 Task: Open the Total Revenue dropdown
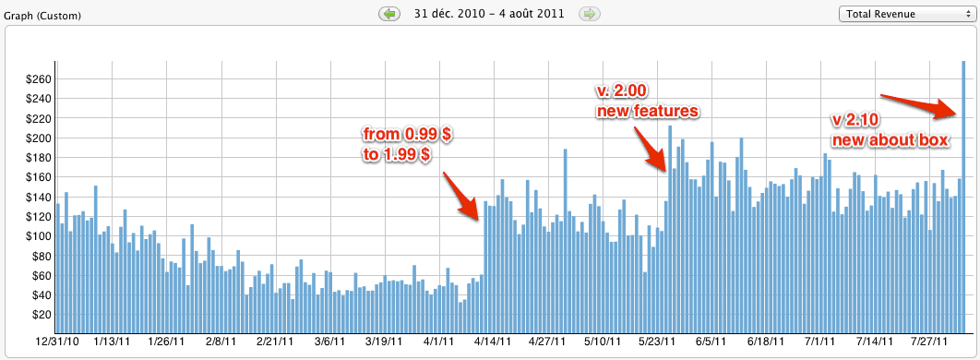[x=907, y=14]
